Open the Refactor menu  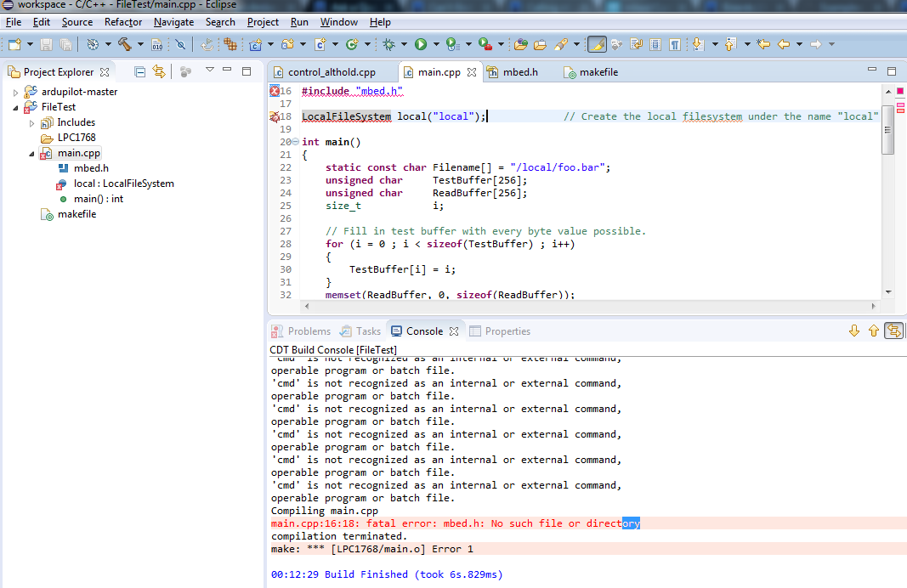point(122,22)
